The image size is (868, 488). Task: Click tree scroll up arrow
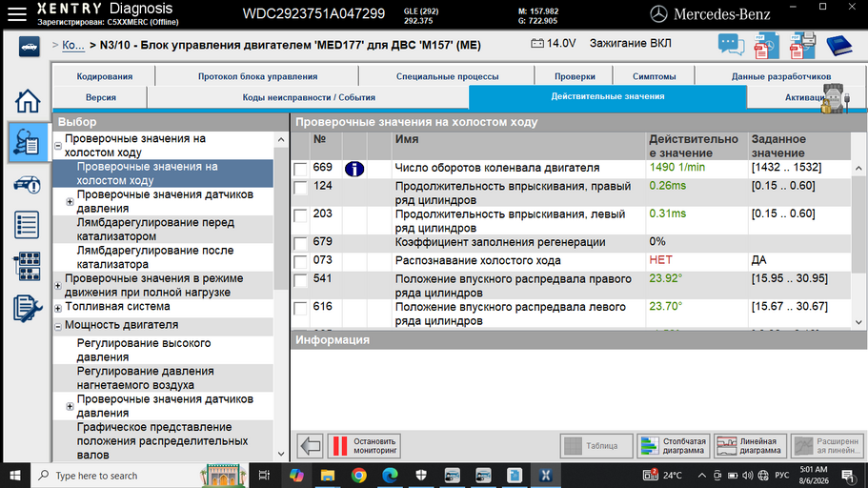click(281, 139)
